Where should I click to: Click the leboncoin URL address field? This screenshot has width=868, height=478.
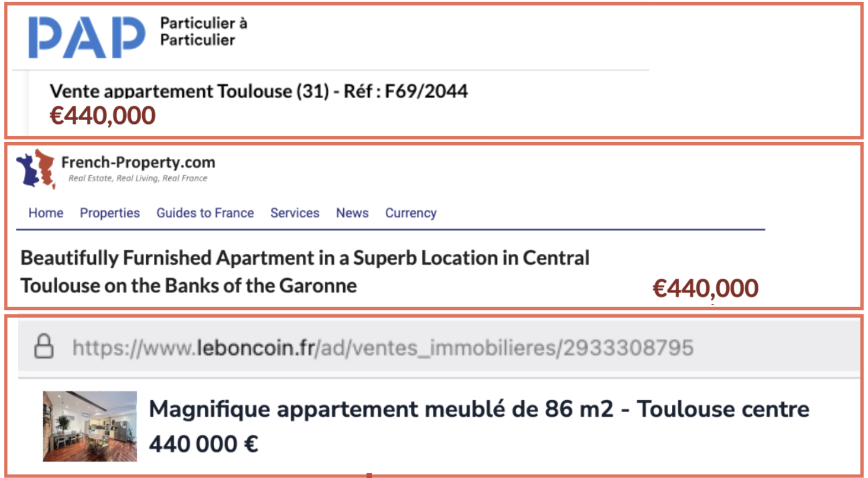(x=383, y=347)
